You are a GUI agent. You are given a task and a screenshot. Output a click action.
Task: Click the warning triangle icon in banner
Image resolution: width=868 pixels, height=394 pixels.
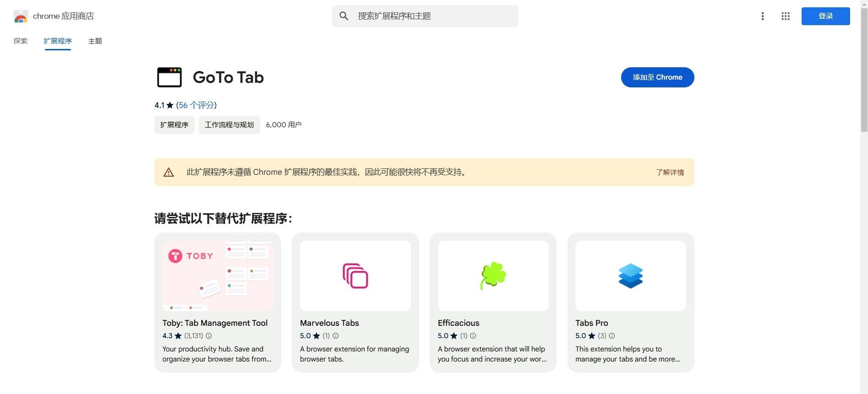[x=169, y=172]
